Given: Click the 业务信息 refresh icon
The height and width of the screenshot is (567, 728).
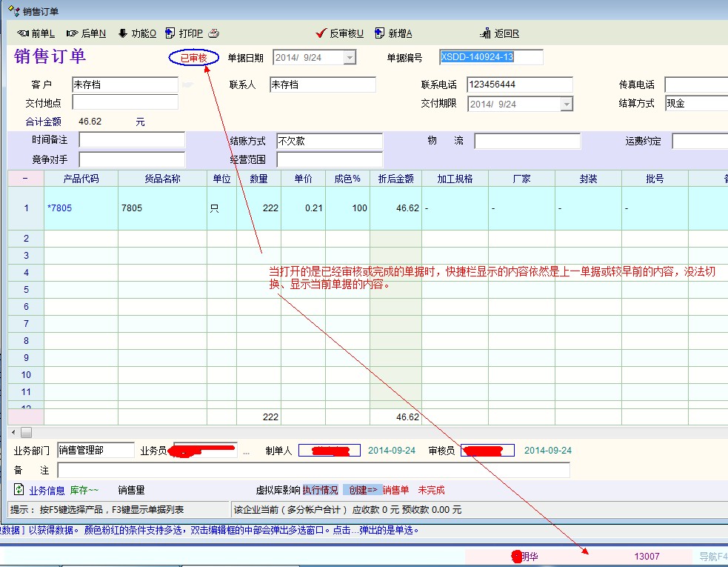Looking at the screenshot, I should click(19, 490).
